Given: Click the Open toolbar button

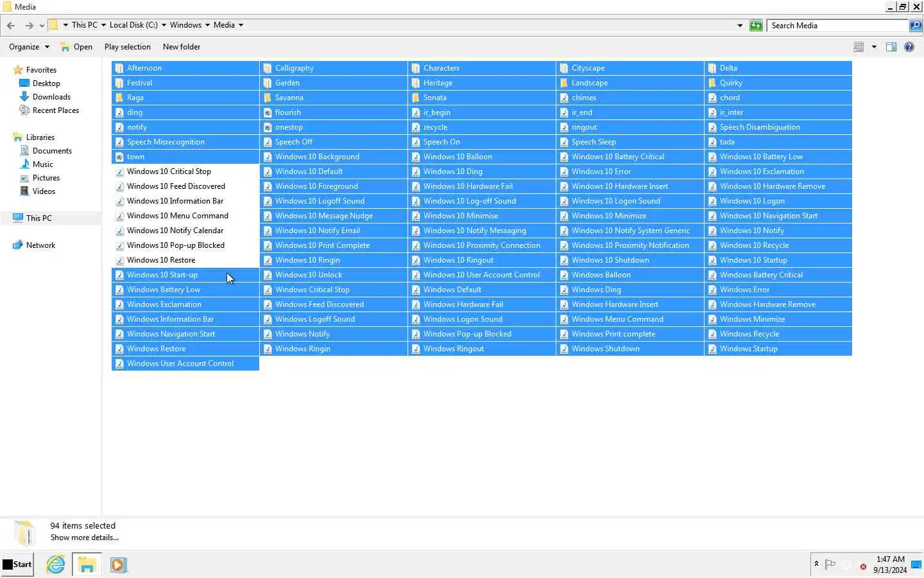Looking at the screenshot, I should tap(76, 47).
